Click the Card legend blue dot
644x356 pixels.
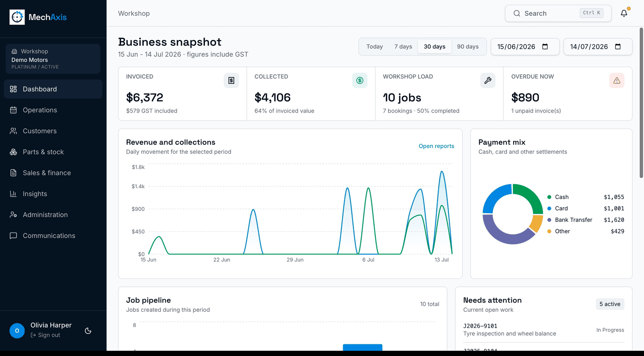point(549,208)
